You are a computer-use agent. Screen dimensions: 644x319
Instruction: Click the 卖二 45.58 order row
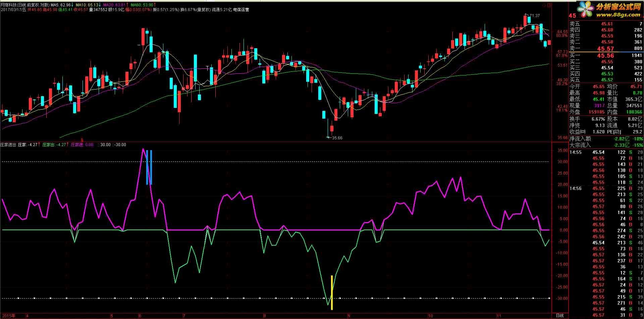[606, 42]
